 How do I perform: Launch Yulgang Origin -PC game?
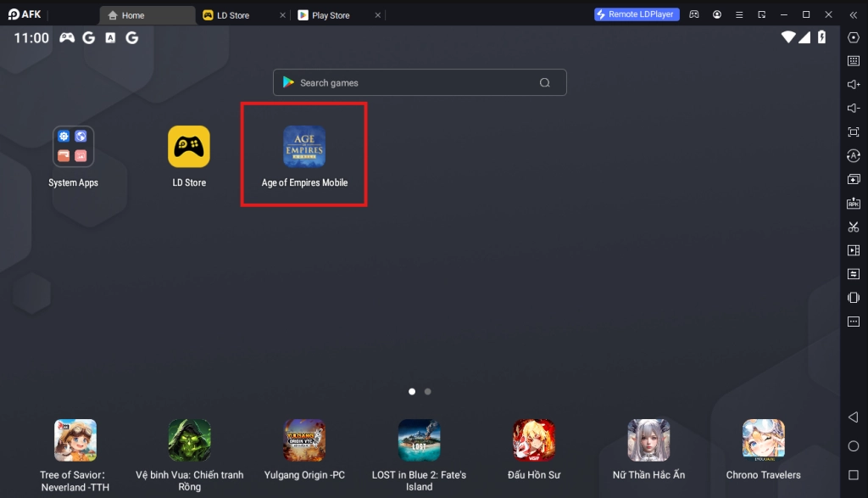point(304,440)
